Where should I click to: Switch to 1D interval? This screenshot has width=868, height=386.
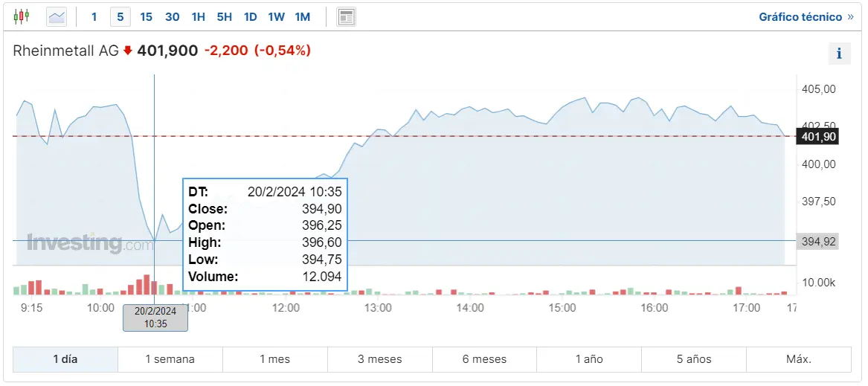(x=250, y=16)
